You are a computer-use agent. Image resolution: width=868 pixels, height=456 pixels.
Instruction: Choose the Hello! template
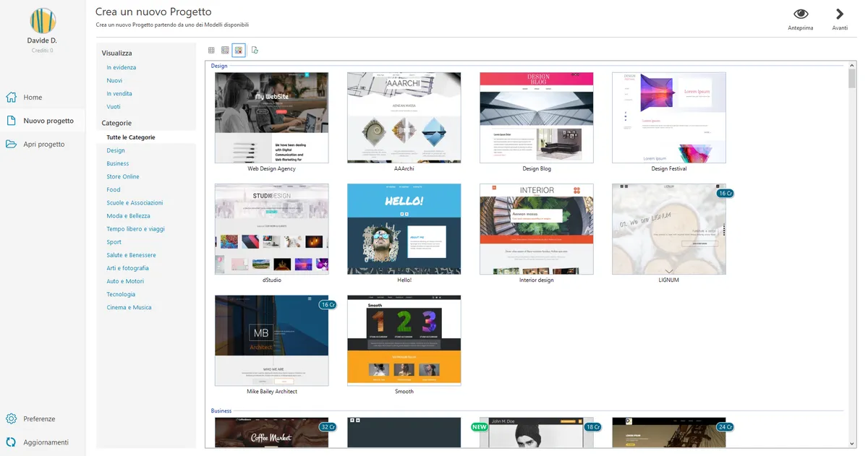coord(404,229)
